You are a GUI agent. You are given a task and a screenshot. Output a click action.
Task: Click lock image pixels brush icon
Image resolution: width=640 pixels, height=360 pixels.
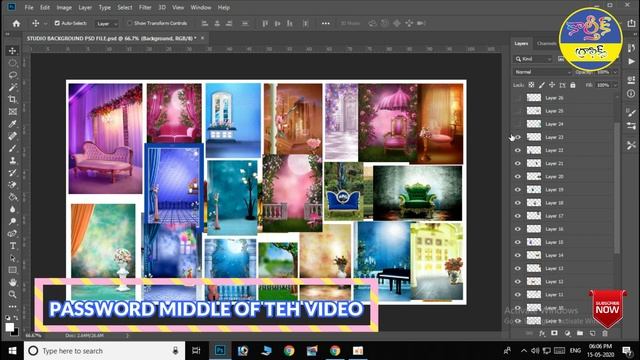[x=542, y=85]
